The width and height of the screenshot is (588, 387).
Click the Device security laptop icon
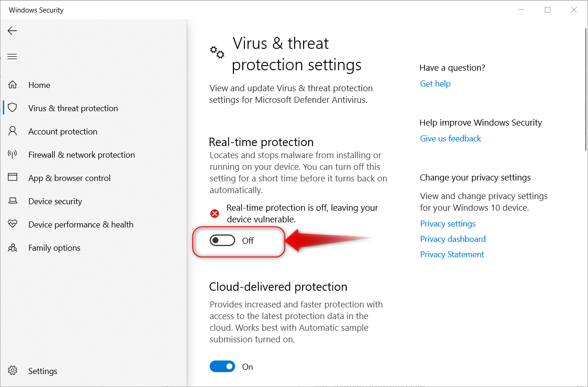point(13,201)
